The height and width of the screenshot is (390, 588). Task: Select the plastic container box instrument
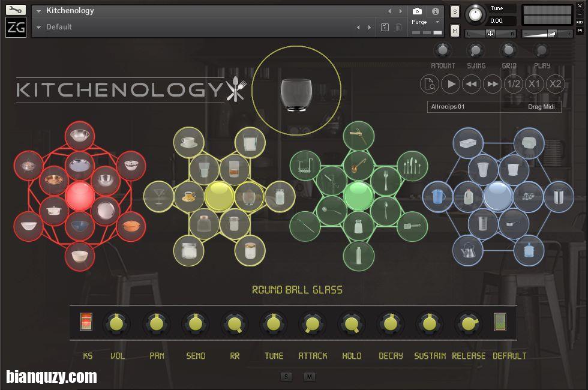coord(467,143)
